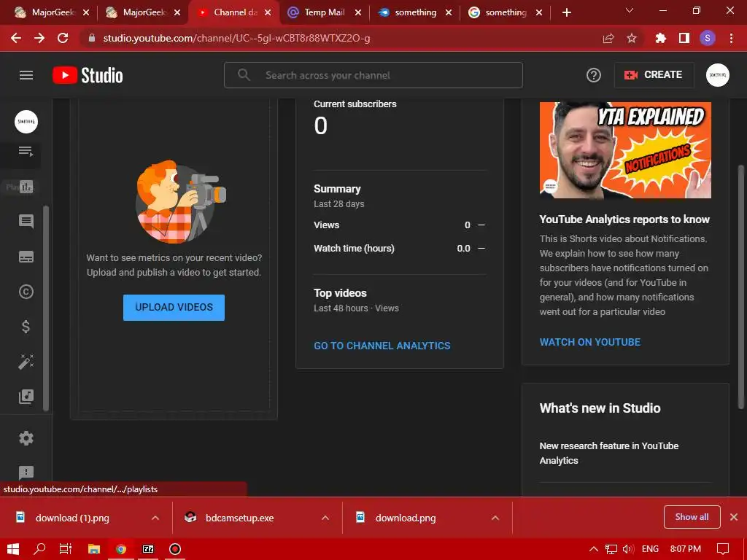Viewport: 747px width, 560px height.
Task: Open the channel avatar in the sidebar
Action: [26, 122]
